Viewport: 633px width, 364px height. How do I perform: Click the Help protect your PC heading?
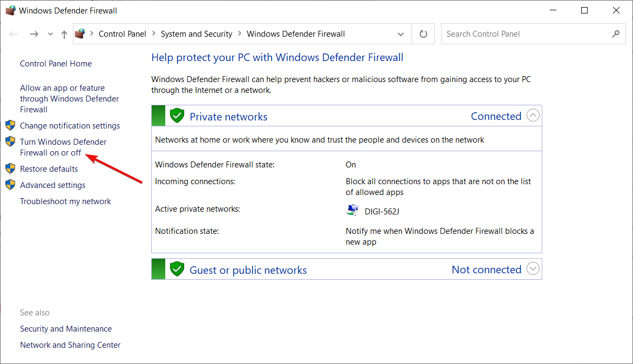277,58
